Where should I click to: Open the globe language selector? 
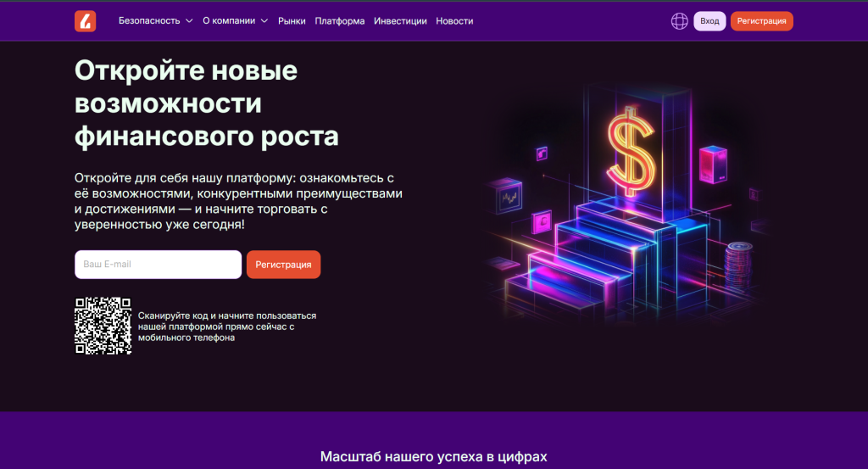pos(679,21)
